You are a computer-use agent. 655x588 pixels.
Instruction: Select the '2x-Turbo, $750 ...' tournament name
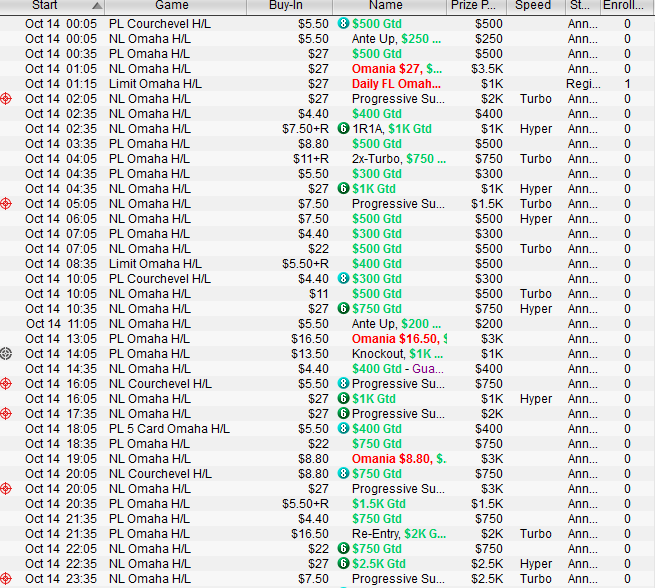399,159
